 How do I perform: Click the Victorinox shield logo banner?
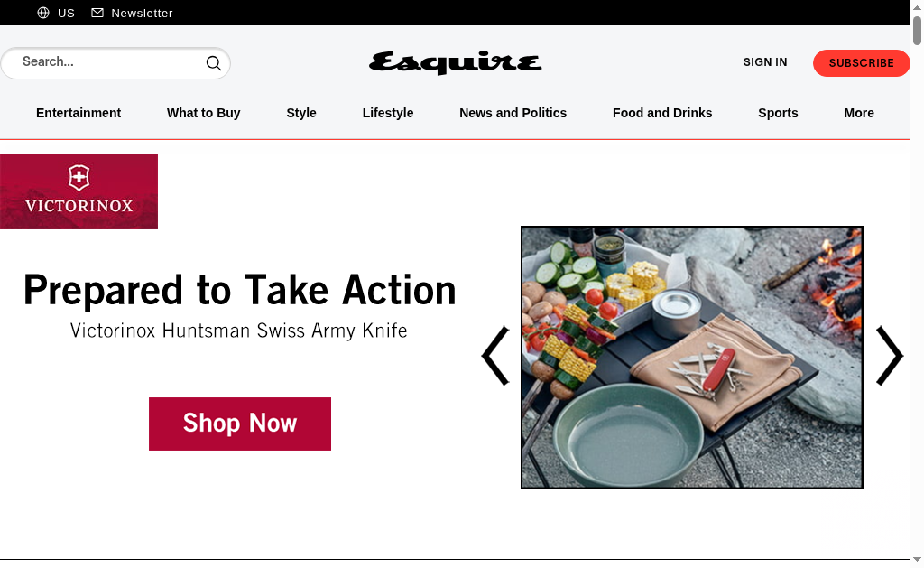79,191
